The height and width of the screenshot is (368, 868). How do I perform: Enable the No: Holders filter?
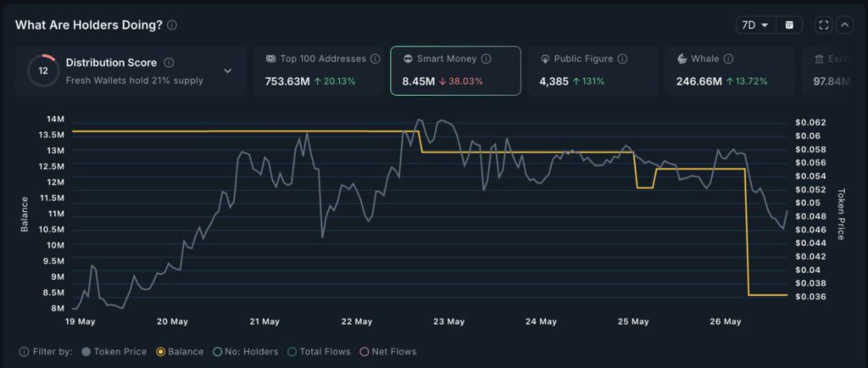247,352
